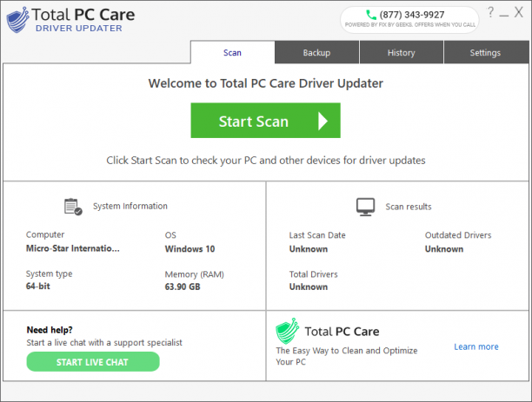Viewport: 532px width, 402px height.
Task: Click the 'Memory (RAM)' label
Action: pyautogui.click(x=195, y=274)
